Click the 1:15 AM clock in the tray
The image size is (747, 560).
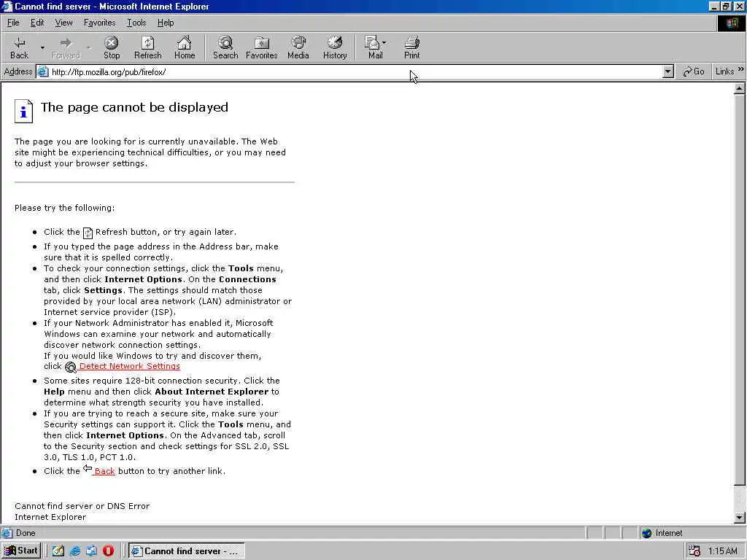coord(722,551)
